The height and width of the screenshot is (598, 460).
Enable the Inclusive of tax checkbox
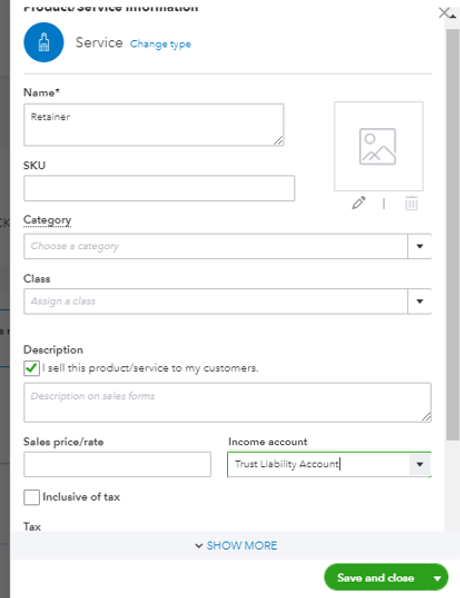[31, 497]
